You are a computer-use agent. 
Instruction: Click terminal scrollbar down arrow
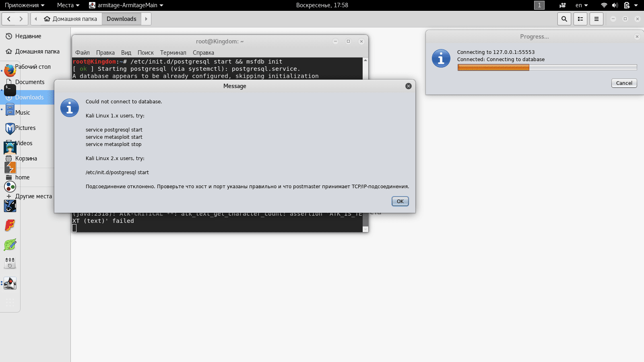click(x=365, y=229)
